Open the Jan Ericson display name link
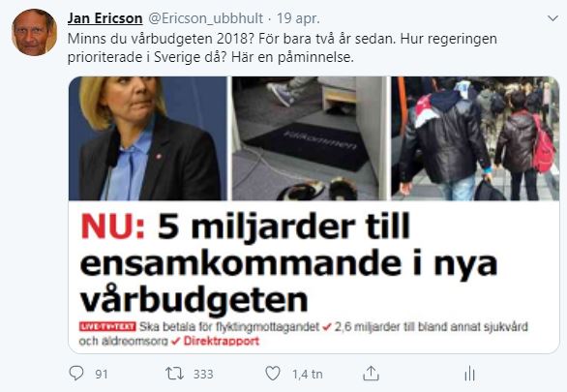The image size is (567, 392). tap(104, 18)
